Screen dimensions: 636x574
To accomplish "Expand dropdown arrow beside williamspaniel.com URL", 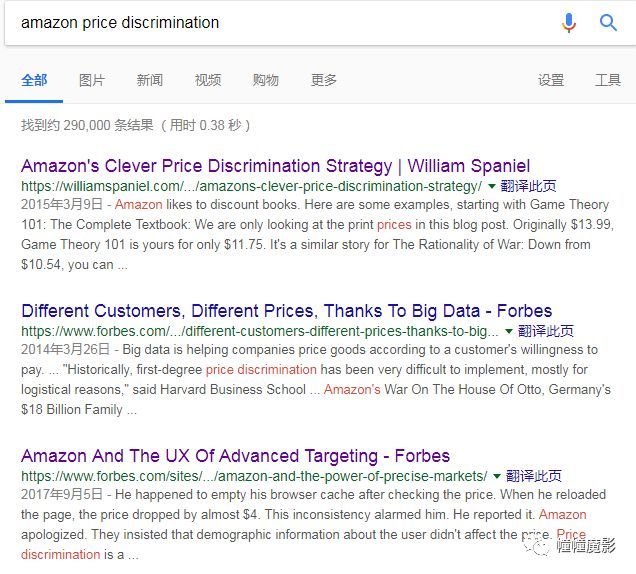I will coord(492,187).
